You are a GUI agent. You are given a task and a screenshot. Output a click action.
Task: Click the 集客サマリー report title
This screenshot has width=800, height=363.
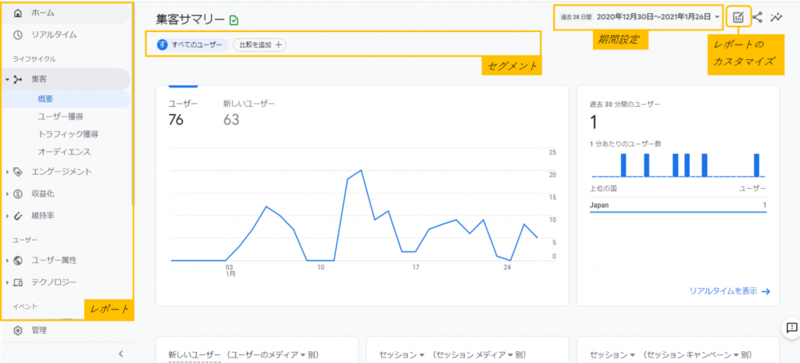point(190,20)
